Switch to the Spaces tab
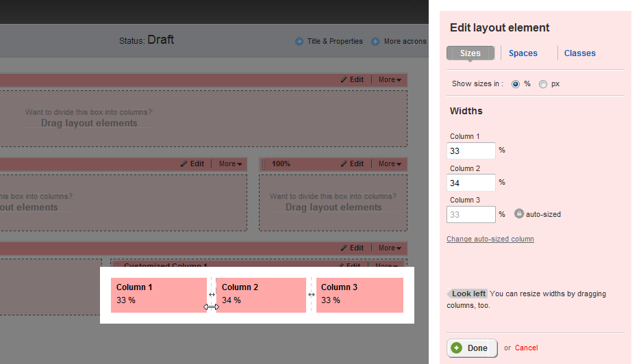 point(523,53)
